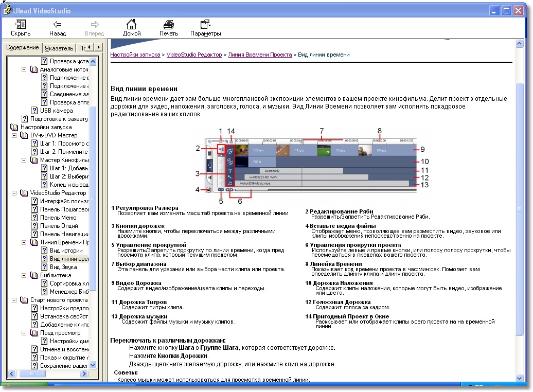Click the book icon beside VideoStudio Редактор

(24, 193)
